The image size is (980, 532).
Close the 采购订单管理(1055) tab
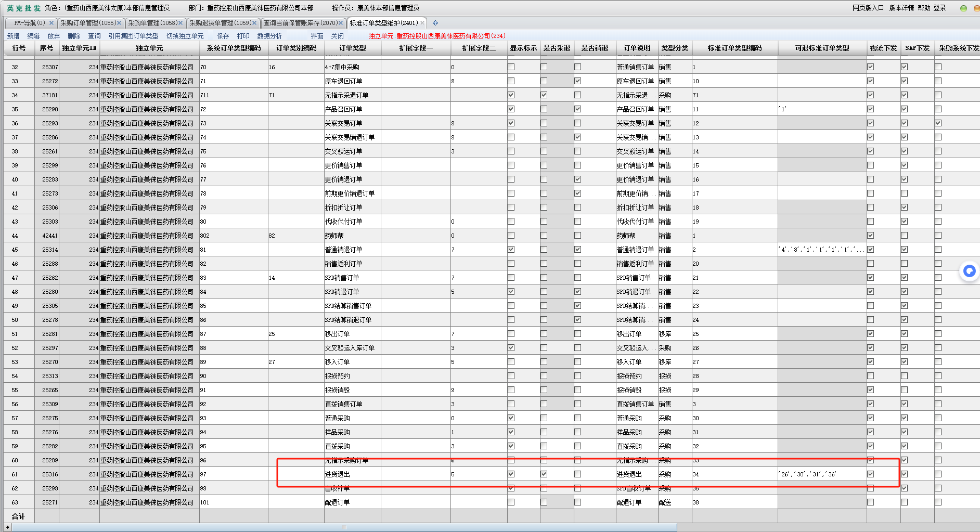point(119,23)
